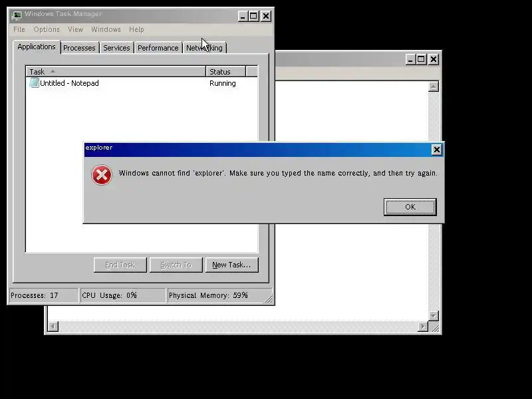Screen dimensions: 532x399
Task: Switch to the Processes tab
Action: 79,48
